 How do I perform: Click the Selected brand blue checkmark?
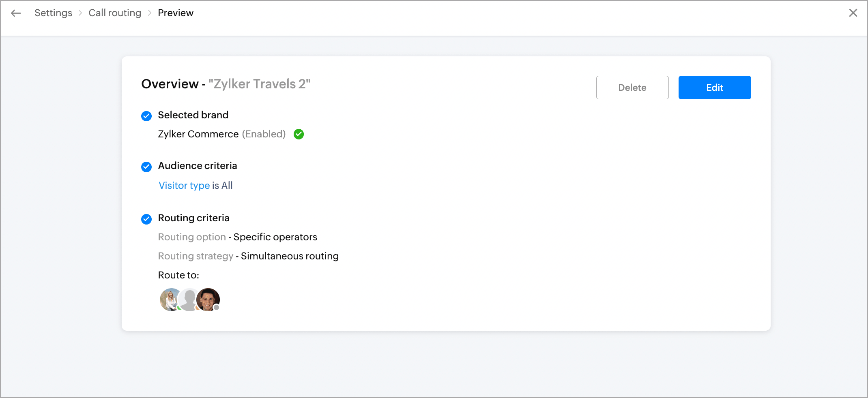tap(146, 116)
